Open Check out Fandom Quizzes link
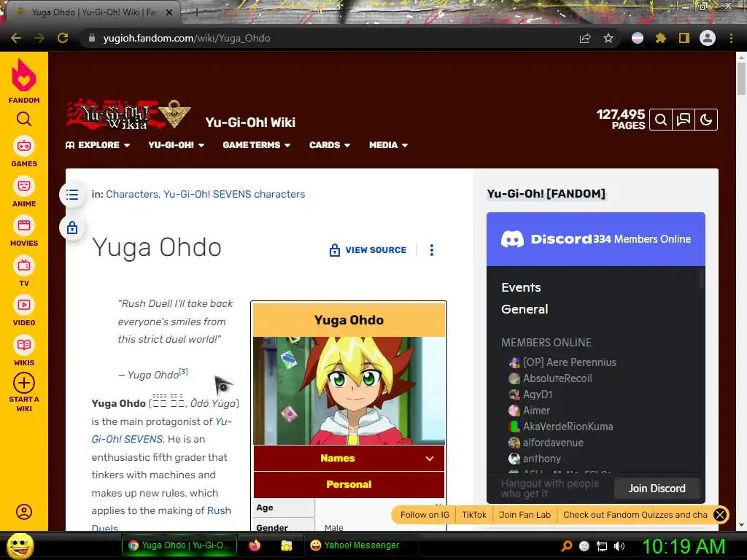747x560 pixels. pos(635,515)
